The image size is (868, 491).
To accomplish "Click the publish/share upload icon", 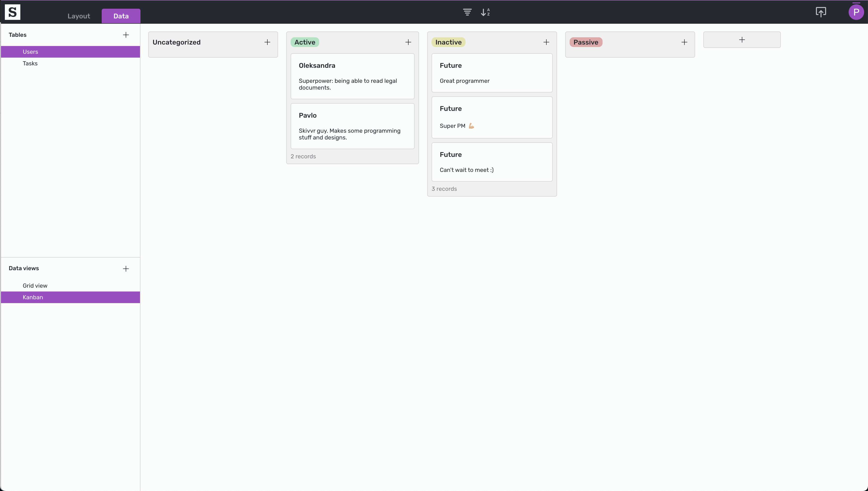I will [x=821, y=12].
